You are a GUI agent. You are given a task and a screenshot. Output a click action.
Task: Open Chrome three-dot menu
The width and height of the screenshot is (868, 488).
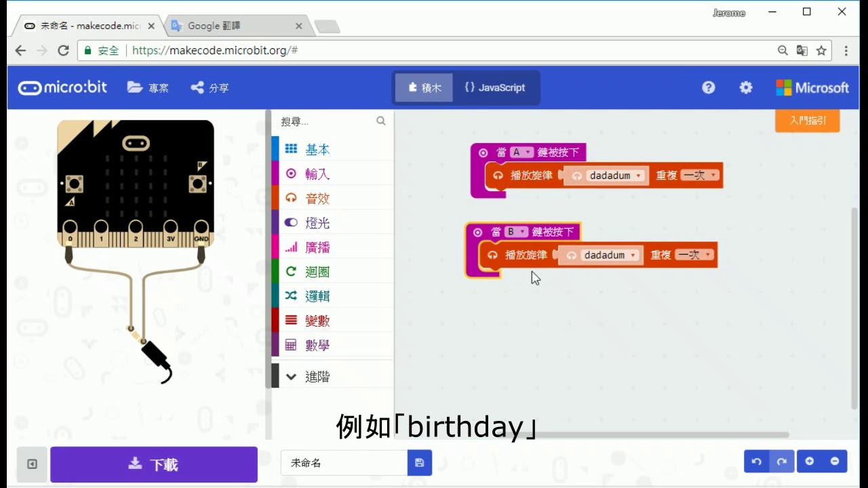point(846,51)
